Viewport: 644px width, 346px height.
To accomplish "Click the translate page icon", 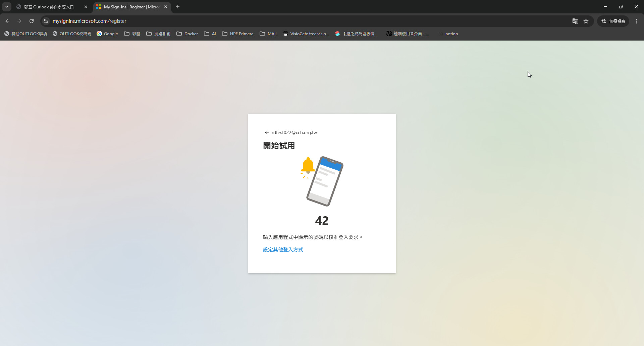I will (575, 21).
